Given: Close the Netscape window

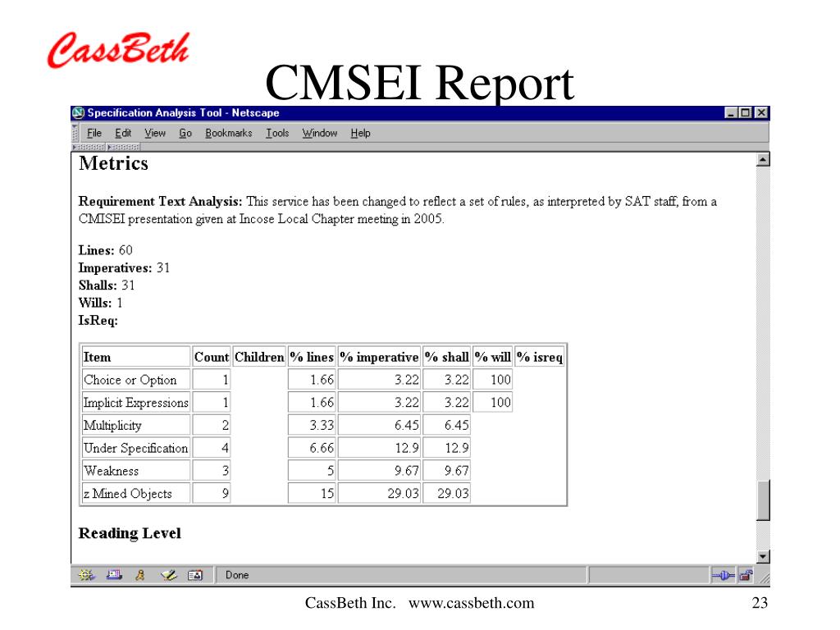Looking at the screenshot, I should point(761,112).
